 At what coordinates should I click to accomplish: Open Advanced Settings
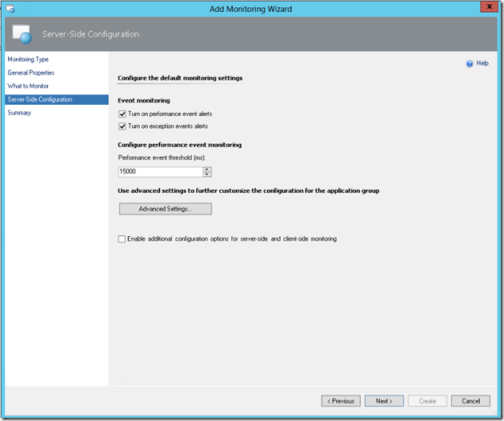point(165,209)
